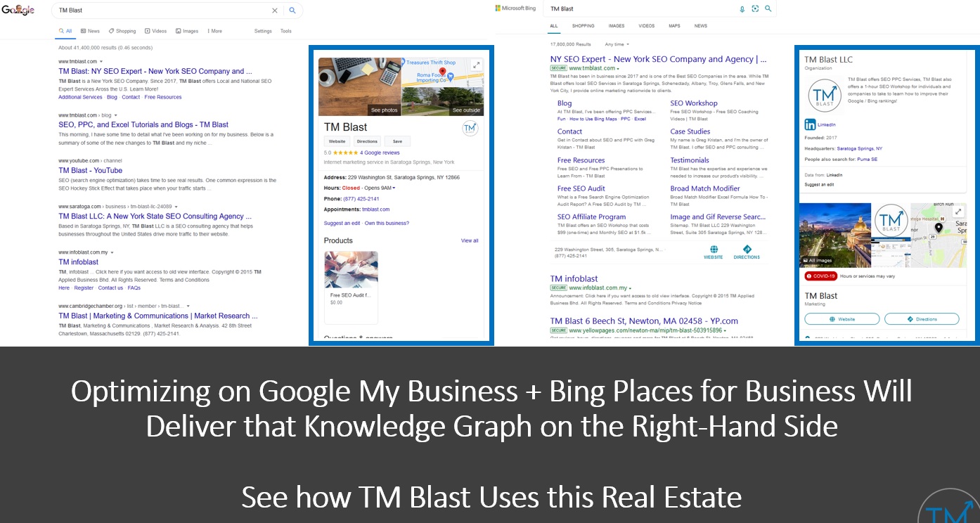Clear the Google search box with the X
This screenshot has width=980, height=523.
[x=275, y=11]
